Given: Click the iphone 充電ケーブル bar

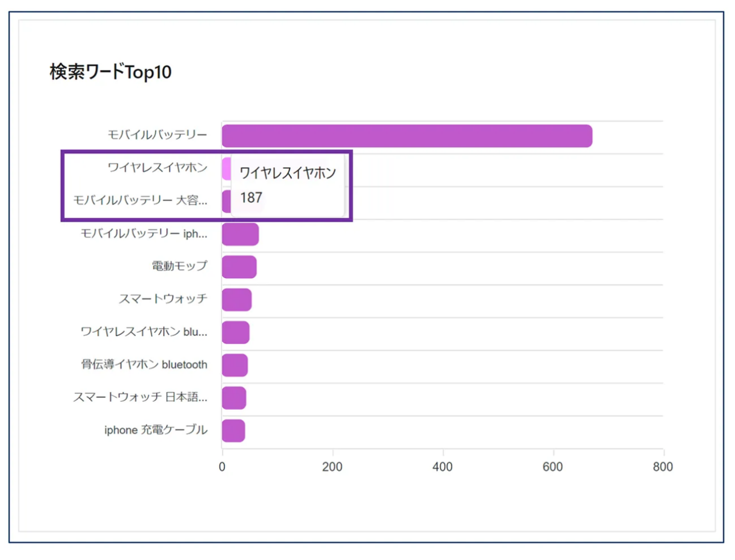Looking at the screenshot, I should pyautogui.click(x=233, y=431).
